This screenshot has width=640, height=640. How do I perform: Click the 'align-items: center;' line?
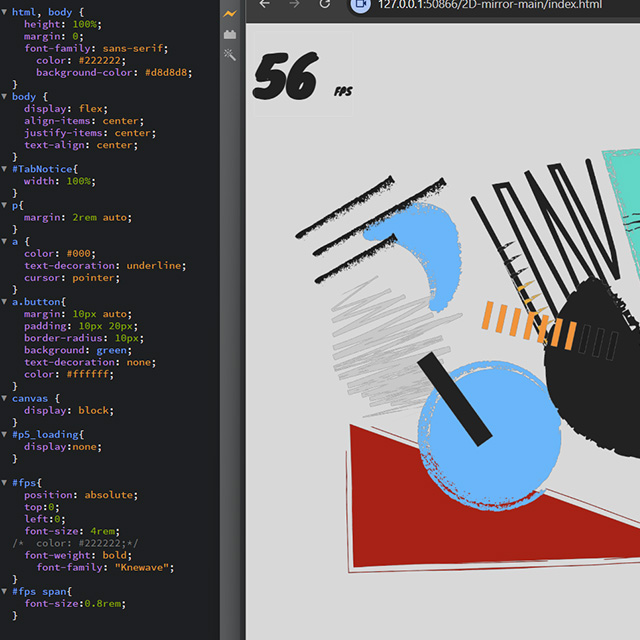84,121
